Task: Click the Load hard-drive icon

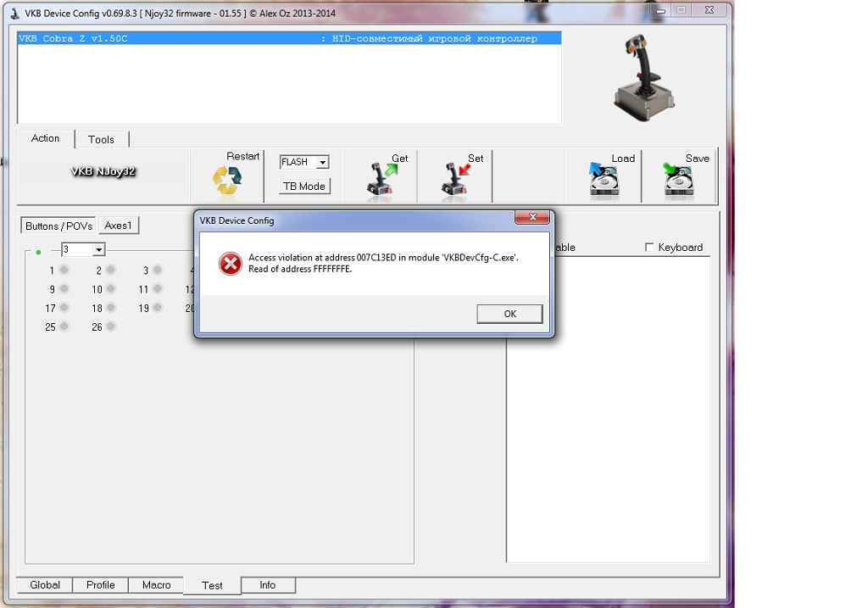Action: 604,180
